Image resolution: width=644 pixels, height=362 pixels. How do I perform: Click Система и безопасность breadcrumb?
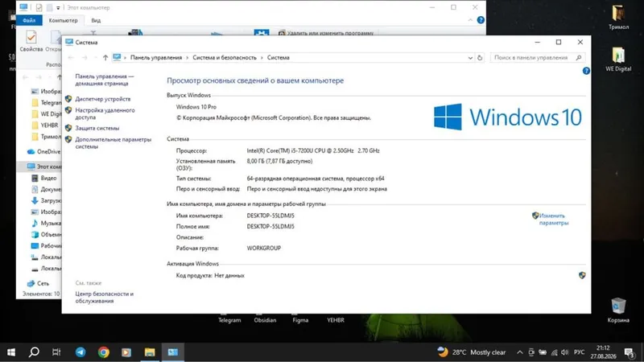pos(225,58)
